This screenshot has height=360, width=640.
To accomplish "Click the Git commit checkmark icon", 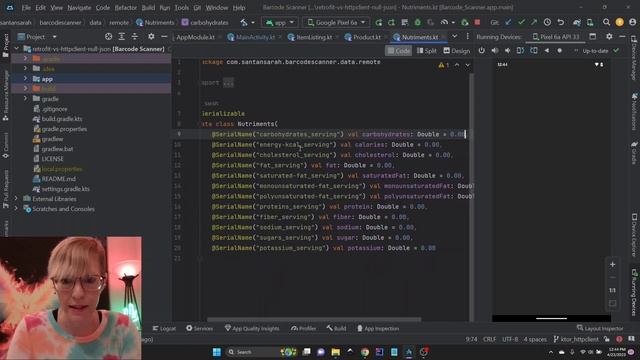I will (521, 22).
